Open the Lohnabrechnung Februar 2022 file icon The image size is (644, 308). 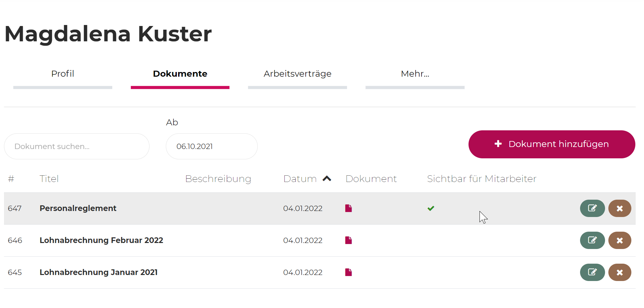(x=348, y=240)
